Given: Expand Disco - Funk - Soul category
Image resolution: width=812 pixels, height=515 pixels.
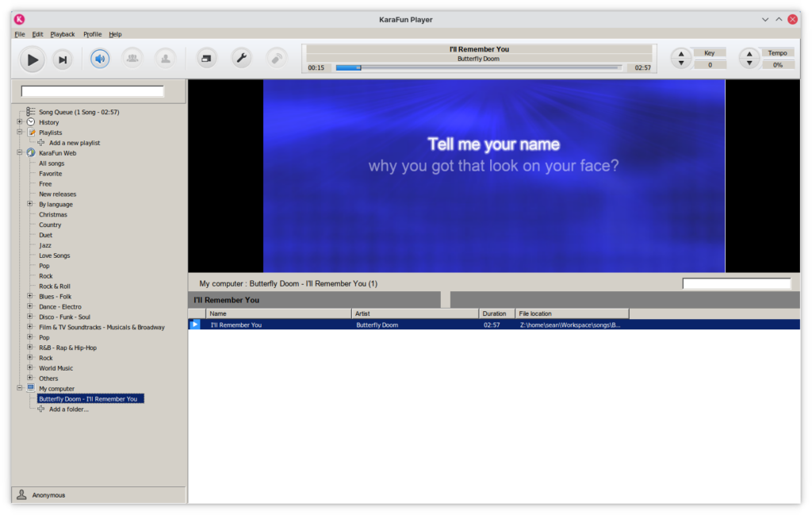Looking at the screenshot, I should coord(30,317).
